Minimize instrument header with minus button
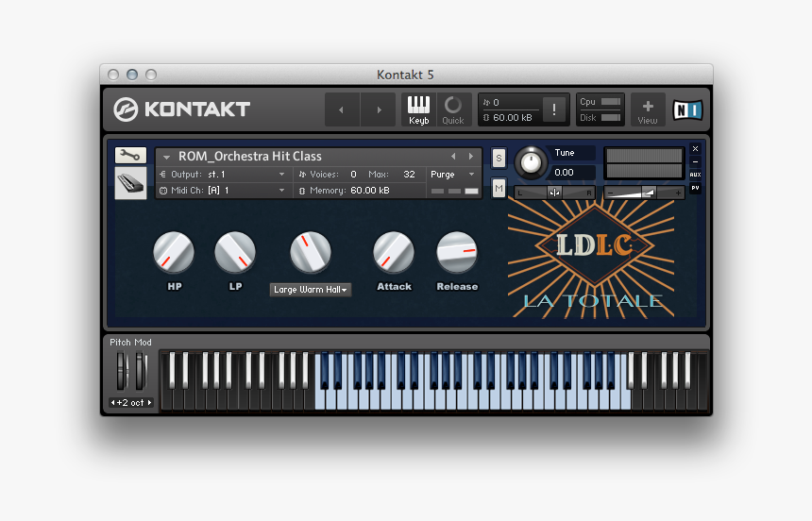 (x=696, y=161)
